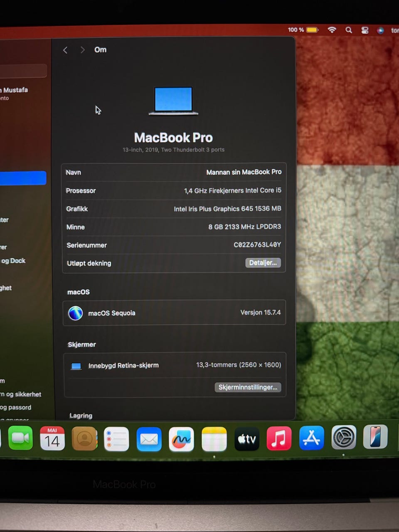The image size is (399, 532).
Task: Click the serial number C02Z6763L40Y
Action: 257,245
